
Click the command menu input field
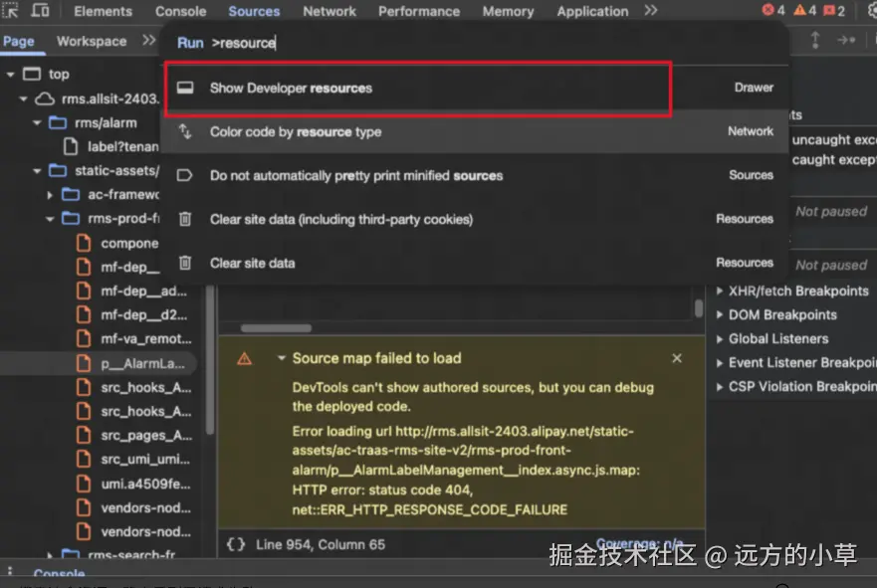point(478,43)
